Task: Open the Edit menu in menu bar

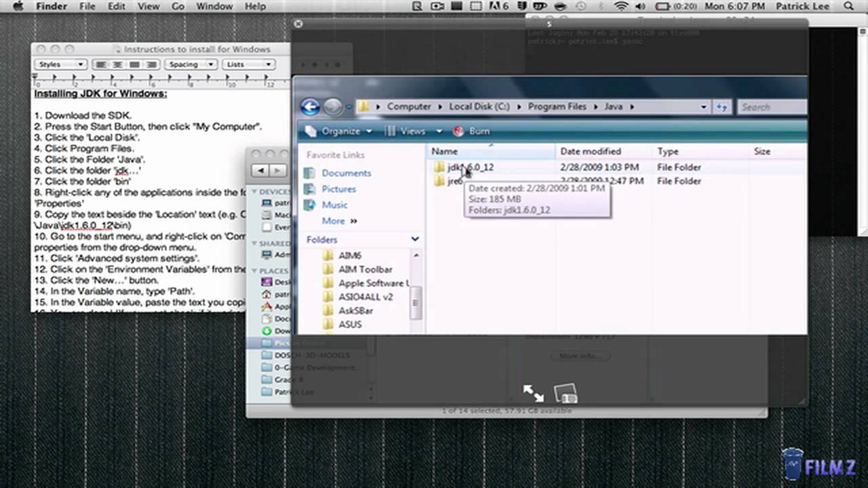Action: [x=117, y=6]
